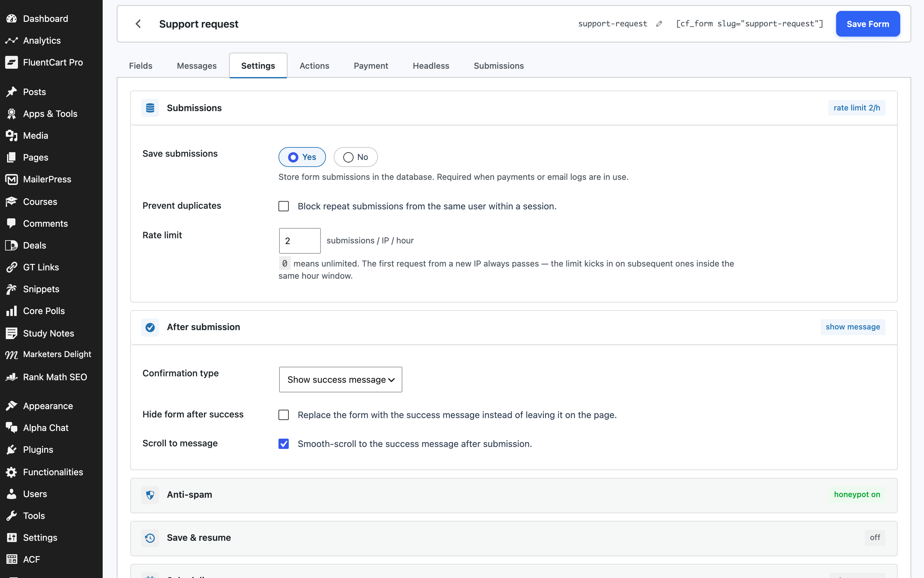Expand the Save & resume section

pos(514,538)
